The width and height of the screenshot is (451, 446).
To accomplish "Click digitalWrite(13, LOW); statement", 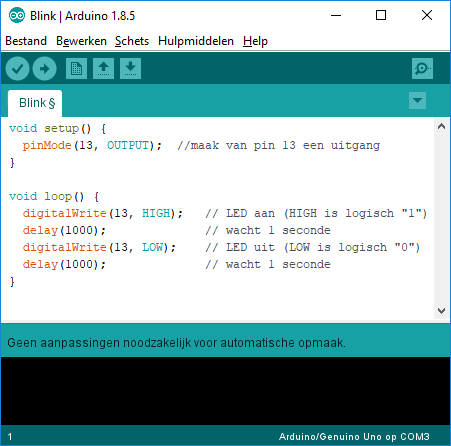I will tap(99, 248).
